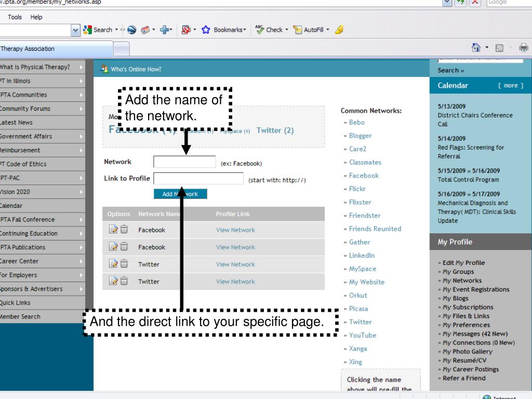Click the Google toolbar Search icon

coord(87,30)
